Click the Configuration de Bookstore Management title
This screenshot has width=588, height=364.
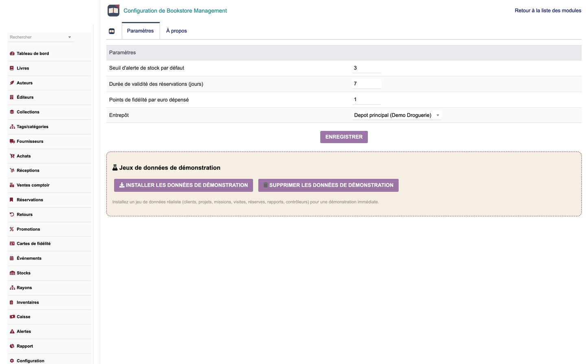[x=175, y=11]
